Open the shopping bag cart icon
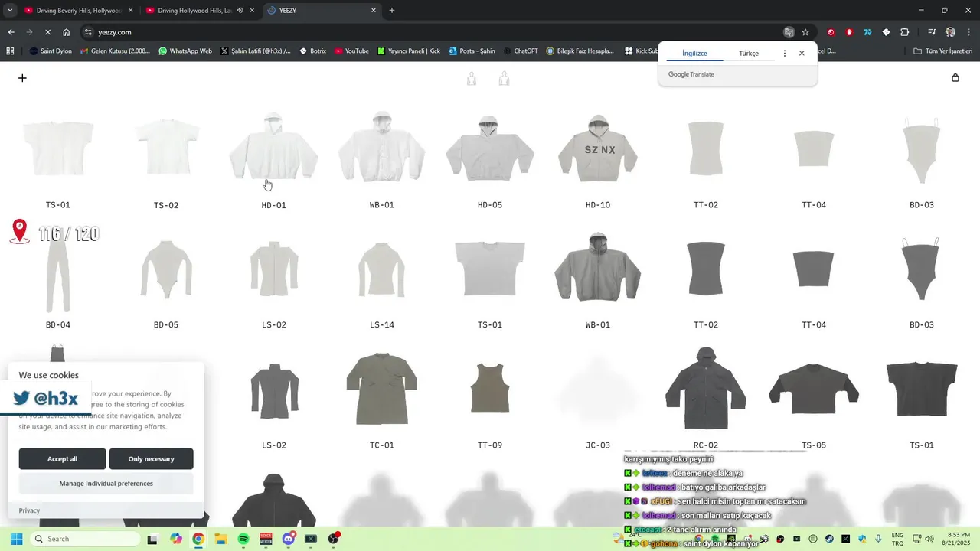Image resolution: width=980 pixels, height=551 pixels. [955, 78]
